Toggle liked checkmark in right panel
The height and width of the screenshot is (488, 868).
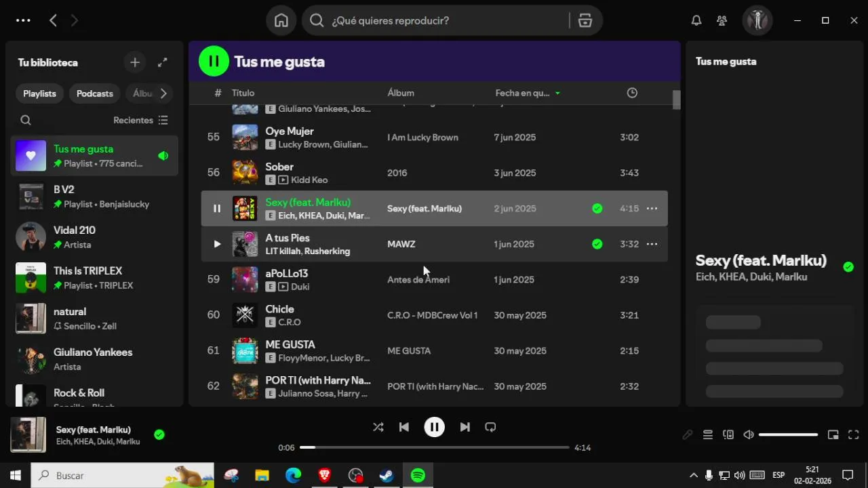(848, 267)
